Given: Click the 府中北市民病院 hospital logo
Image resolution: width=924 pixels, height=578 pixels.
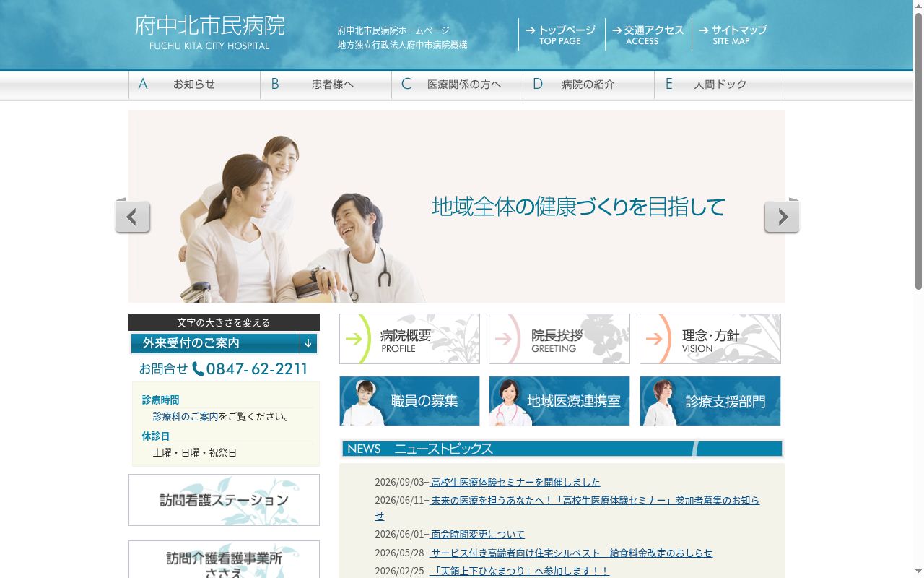Looking at the screenshot, I should [209, 33].
